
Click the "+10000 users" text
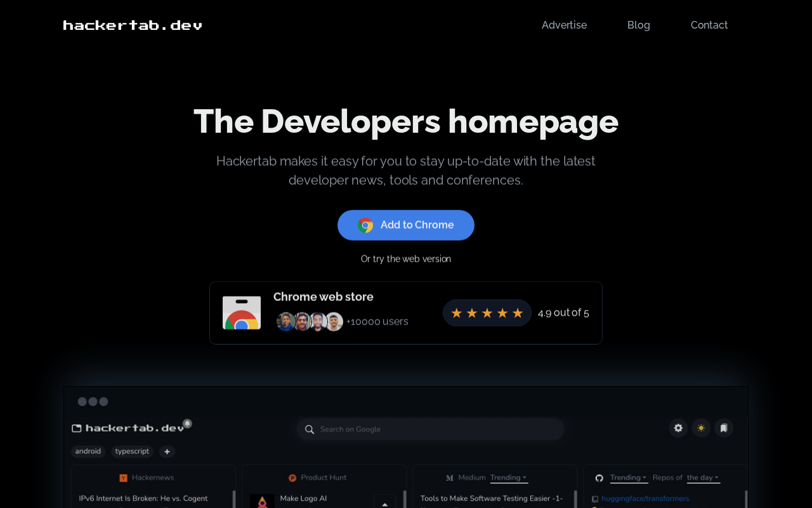[377, 321]
